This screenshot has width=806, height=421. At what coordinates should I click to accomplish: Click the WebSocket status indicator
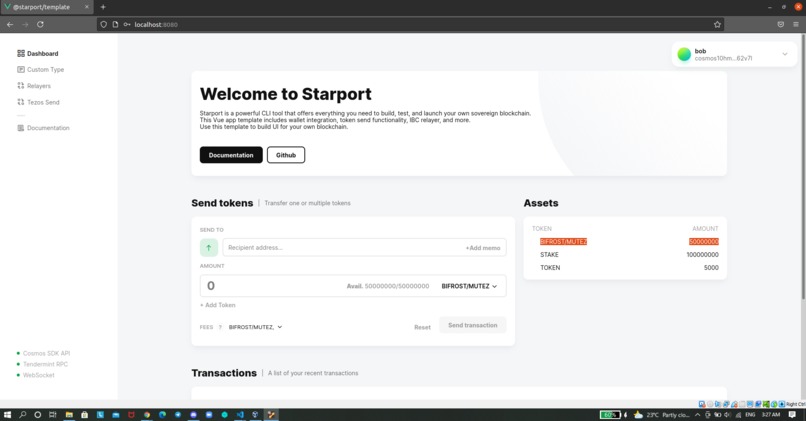point(35,375)
